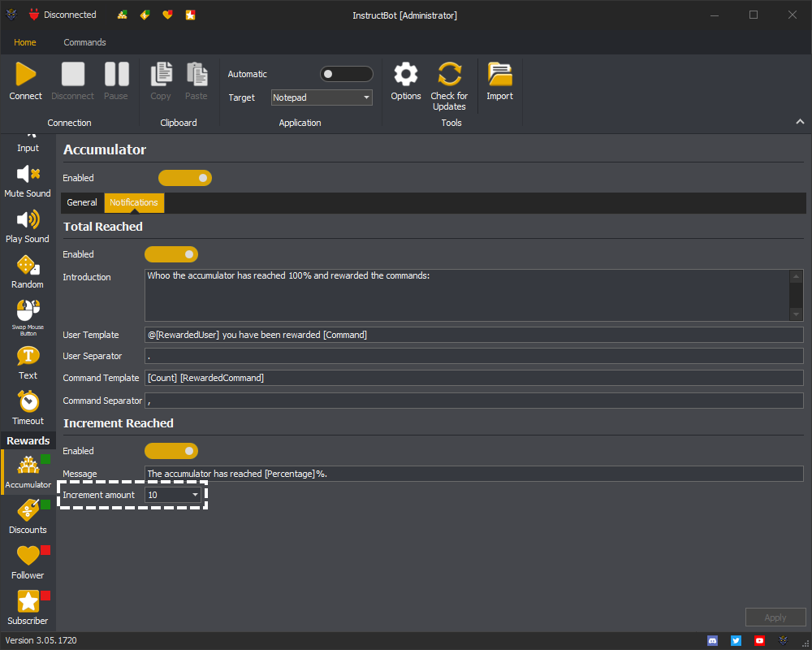
Task: Click the YouTube icon in status bar
Action: coord(759,641)
